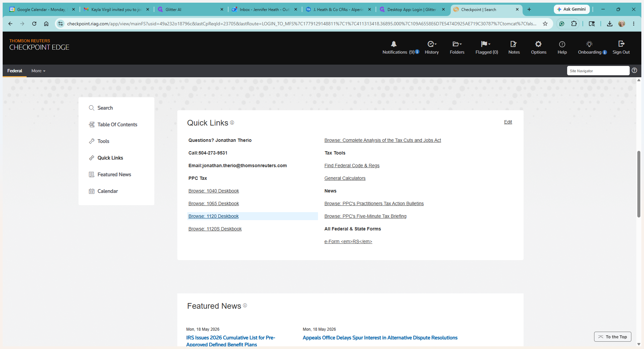This screenshot has height=349, width=644.
Task: Click Edit in Quick Links panel
Action: [x=508, y=122]
